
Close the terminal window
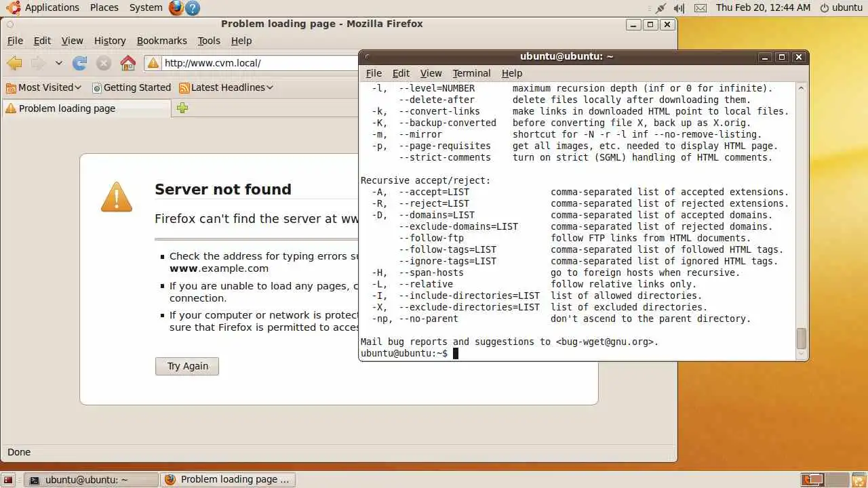click(798, 57)
